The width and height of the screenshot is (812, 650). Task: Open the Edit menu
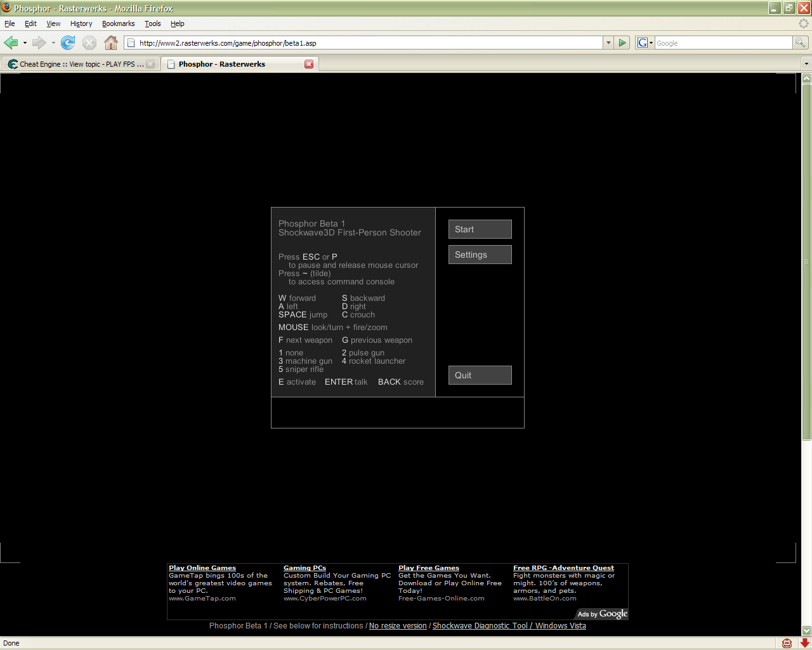[30, 23]
